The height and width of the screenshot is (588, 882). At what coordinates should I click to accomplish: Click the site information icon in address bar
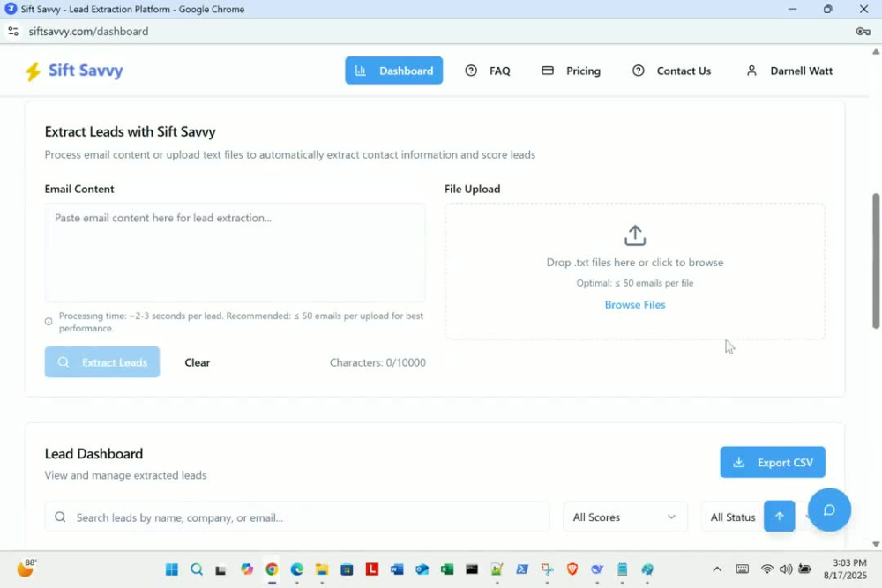[13, 32]
